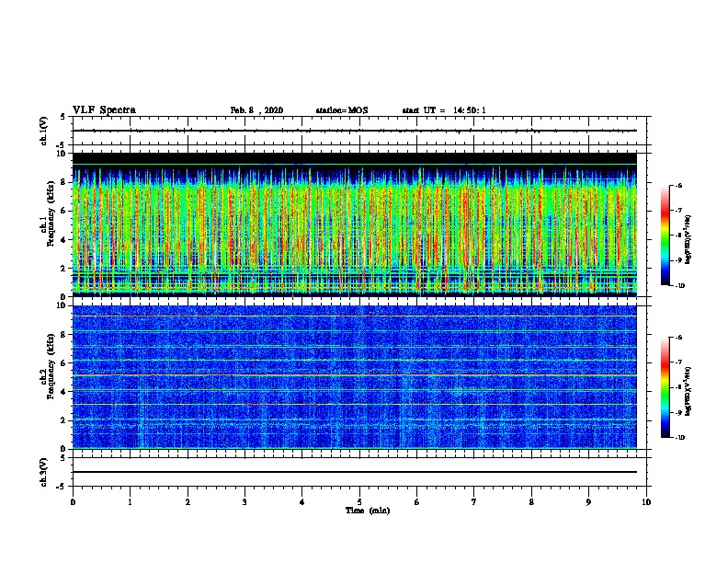Click the time axis tick label "5"

pyautogui.click(x=359, y=501)
